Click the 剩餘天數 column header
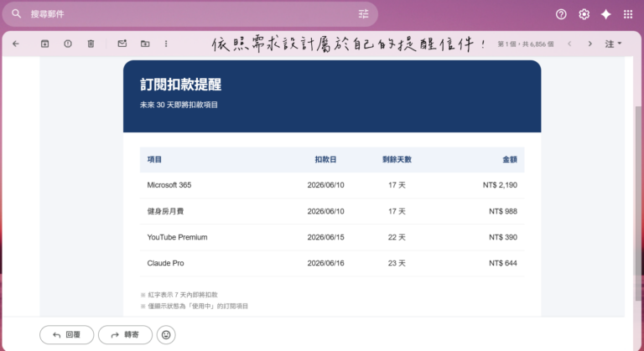The width and height of the screenshot is (644, 351). (397, 159)
